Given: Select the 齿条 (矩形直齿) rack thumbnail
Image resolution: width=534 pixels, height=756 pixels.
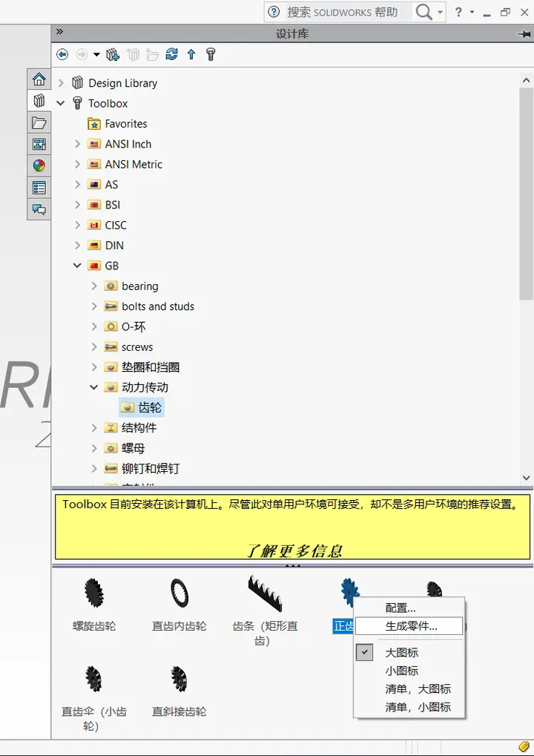Looking at the screenshot, I should tap(265, 594).
